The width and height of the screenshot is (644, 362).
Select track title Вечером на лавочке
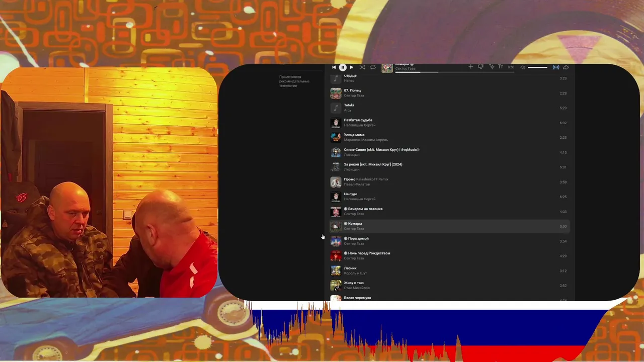pyautogui.click(x=365, y=209)
